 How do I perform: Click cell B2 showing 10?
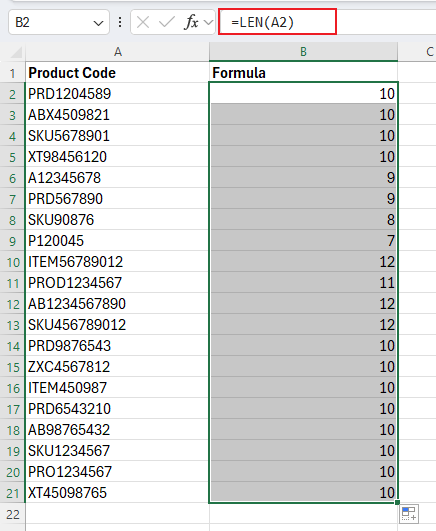(x=304, y=94)
